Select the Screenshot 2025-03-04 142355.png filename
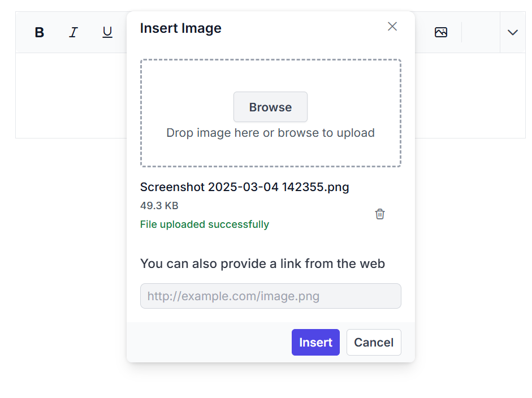 [x=244, y=187]
